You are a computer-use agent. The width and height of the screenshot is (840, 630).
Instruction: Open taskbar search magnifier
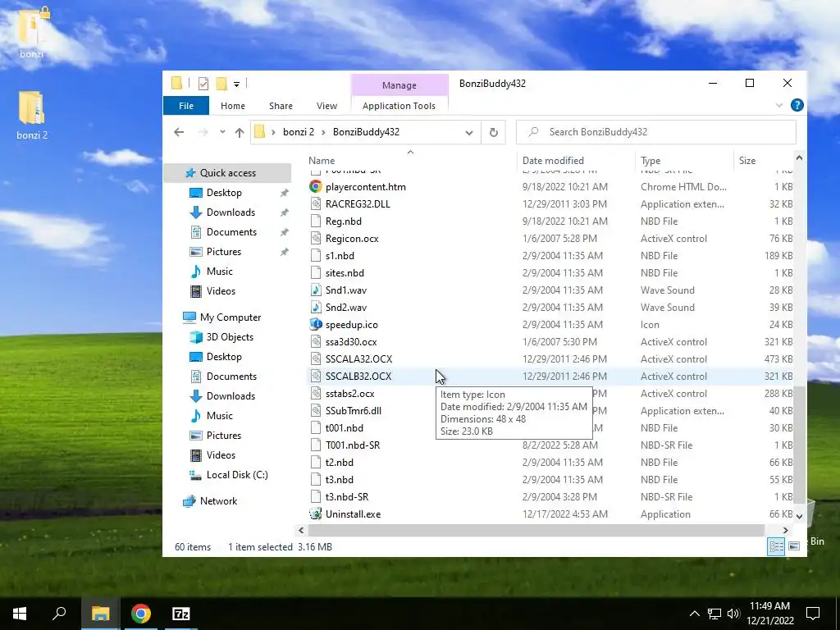59,614
